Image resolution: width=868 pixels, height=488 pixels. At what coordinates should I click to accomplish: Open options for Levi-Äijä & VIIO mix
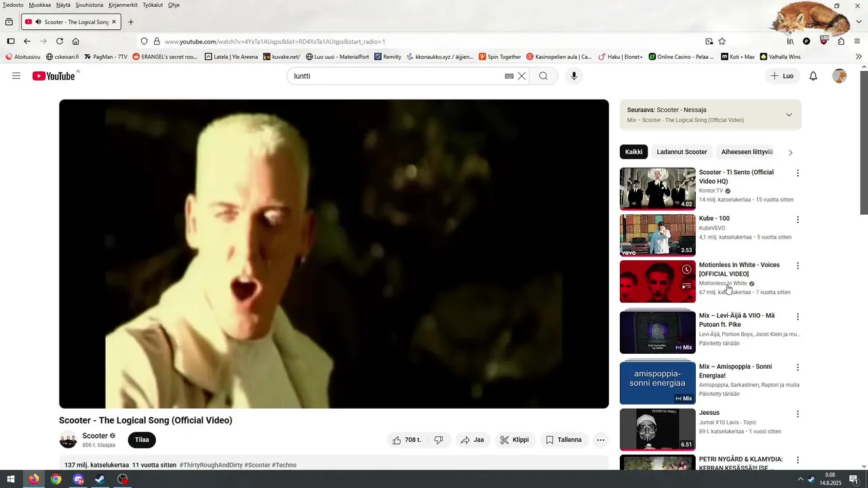tap(797, 317)
